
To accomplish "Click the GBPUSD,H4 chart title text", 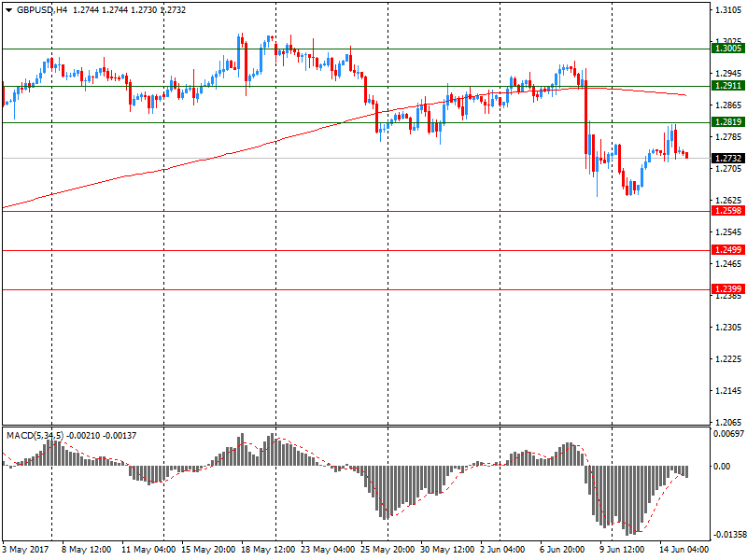I will coord(42,10).
